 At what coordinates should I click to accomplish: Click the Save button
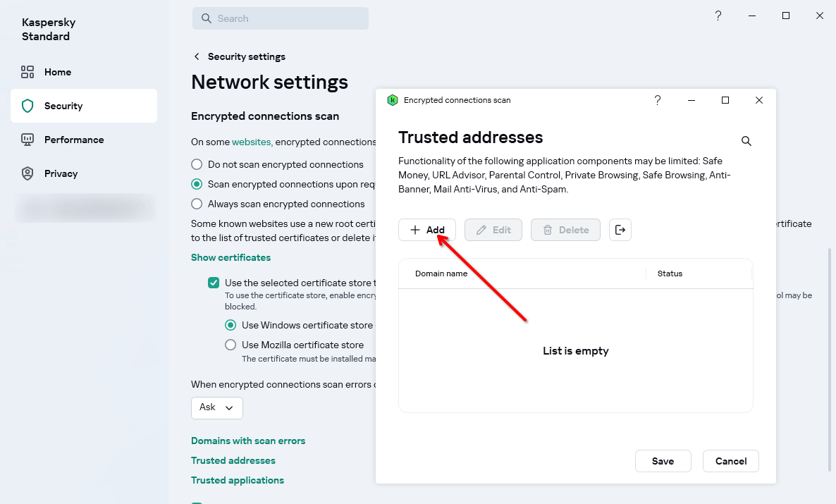pos(663,461)
